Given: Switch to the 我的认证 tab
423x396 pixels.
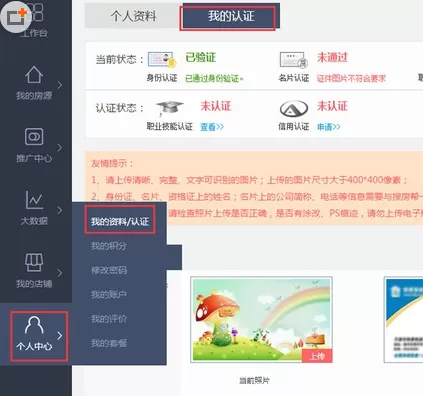Looking at the screenshot, I should tap(231, 16).
